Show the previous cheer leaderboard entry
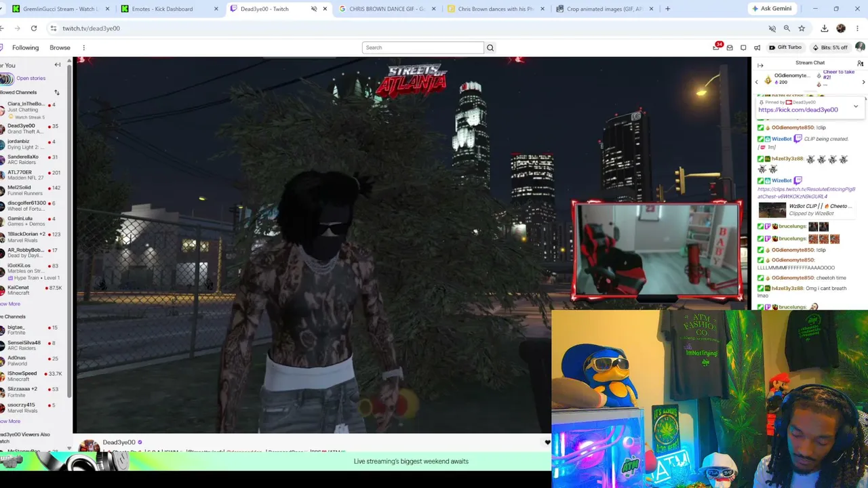The image size is (868, 488). [757, 82]
